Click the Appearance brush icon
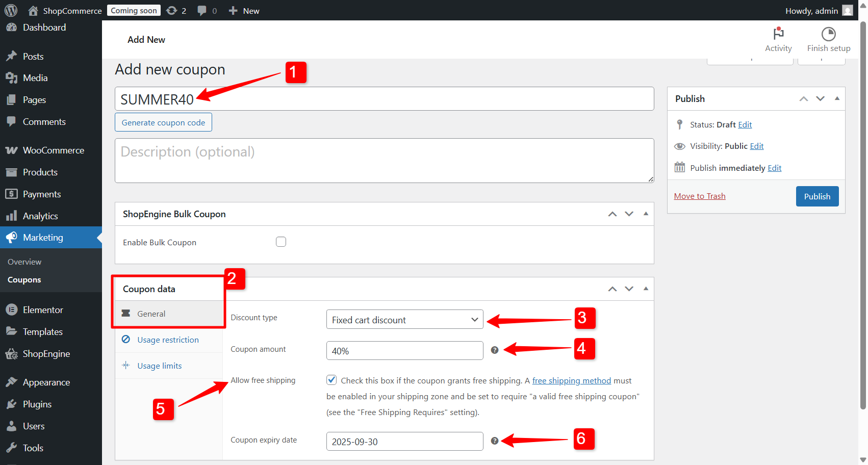Screen dimensions: 868x465 11,382
